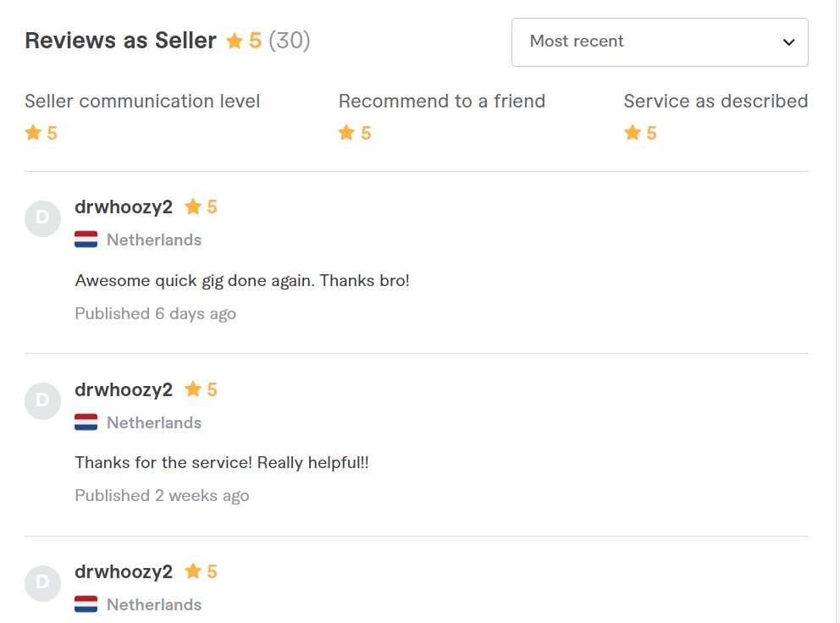Open the Most recent sort dropdown
Screen dimensions: 840x623
pyautogui.click(x=660, y=42)
